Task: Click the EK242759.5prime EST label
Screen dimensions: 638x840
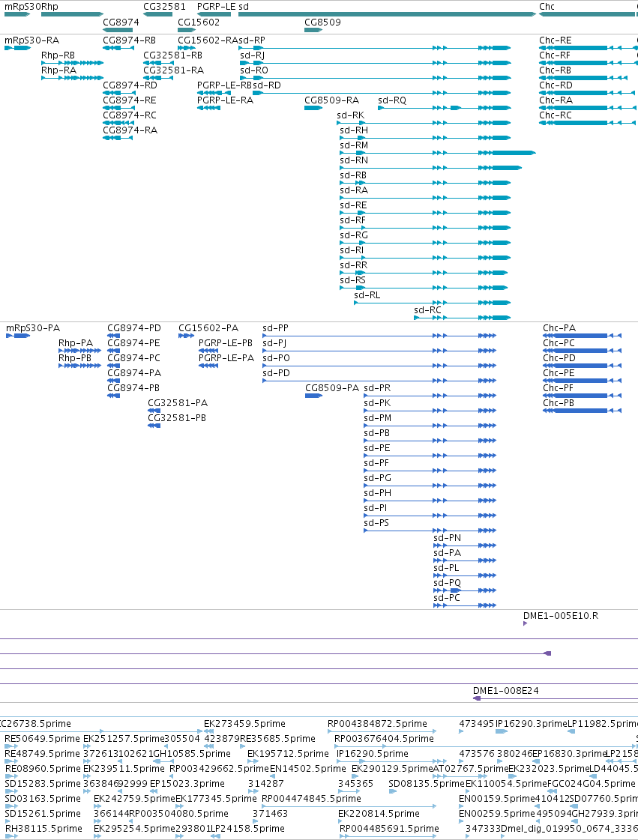Action: [134, 800]
